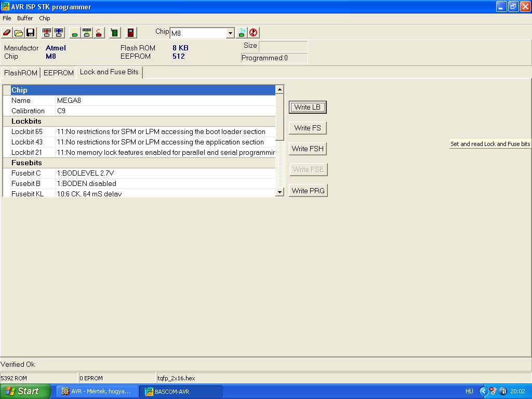Viewport: 532px width, 399px height.
Task: Click the Calibration value C9
Action: point(166,111)
